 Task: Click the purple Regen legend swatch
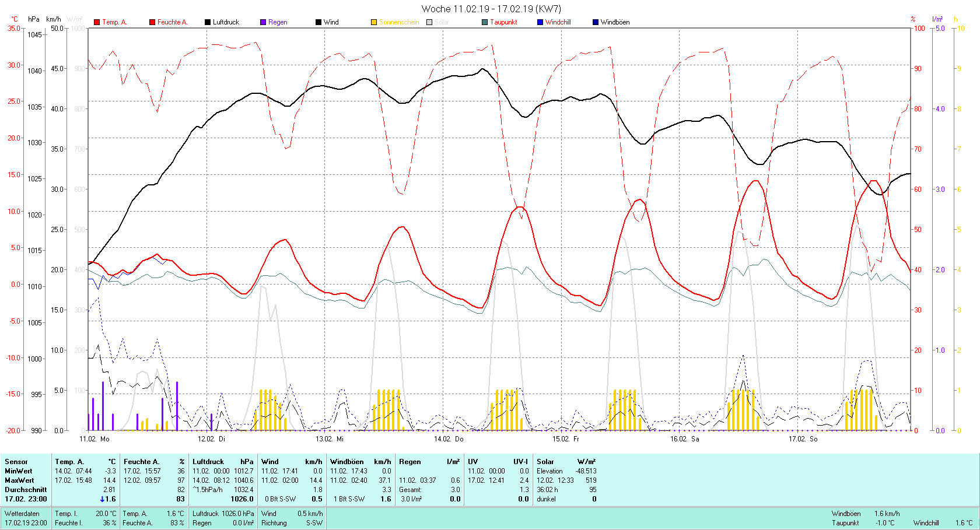(263, 22)
